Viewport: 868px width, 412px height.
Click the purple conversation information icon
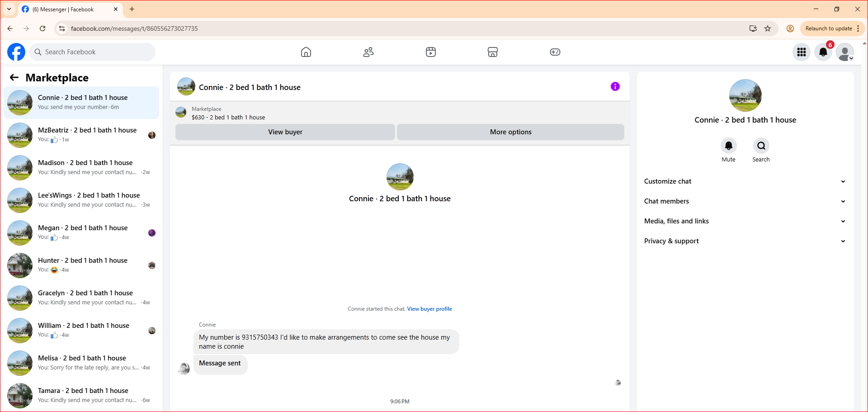(615, 86)
